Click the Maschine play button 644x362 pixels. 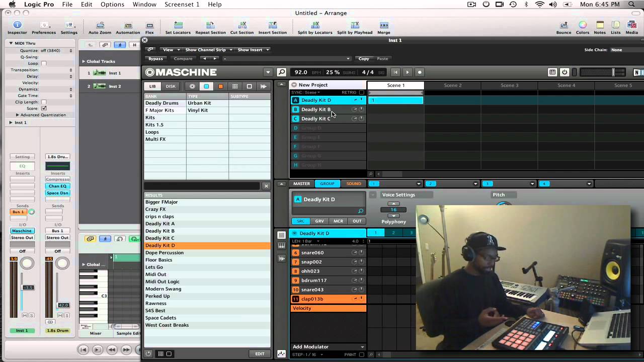[408, 72]
